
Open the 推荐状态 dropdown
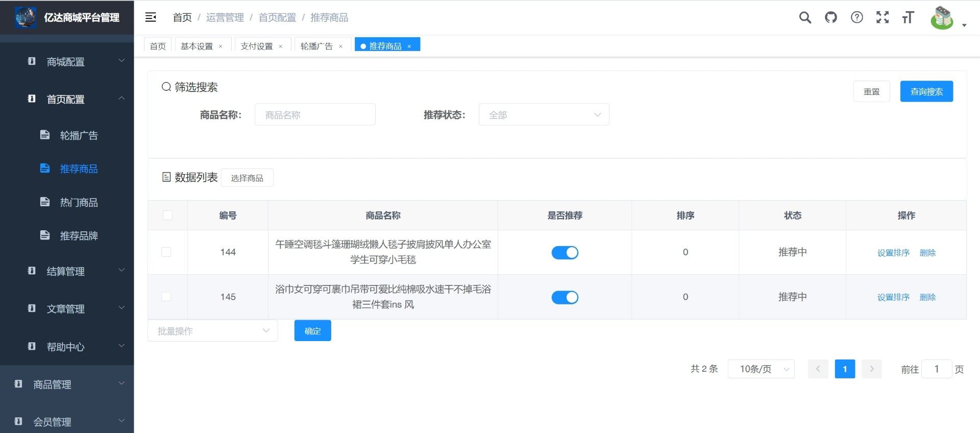544,115
